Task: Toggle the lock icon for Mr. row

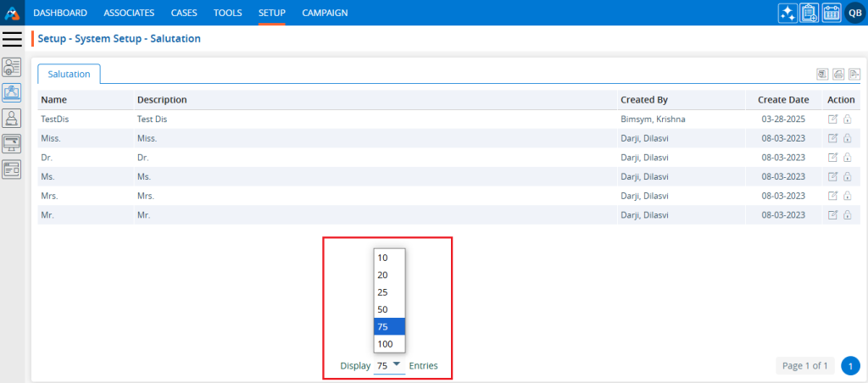Action: click(x=847, y=215)
